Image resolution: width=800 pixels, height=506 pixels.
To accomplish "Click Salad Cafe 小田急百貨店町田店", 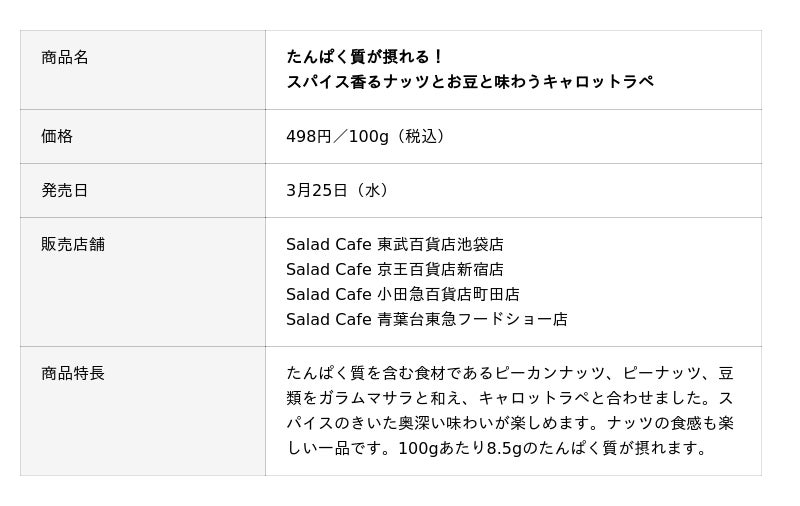I will click(x=403, y=295).
